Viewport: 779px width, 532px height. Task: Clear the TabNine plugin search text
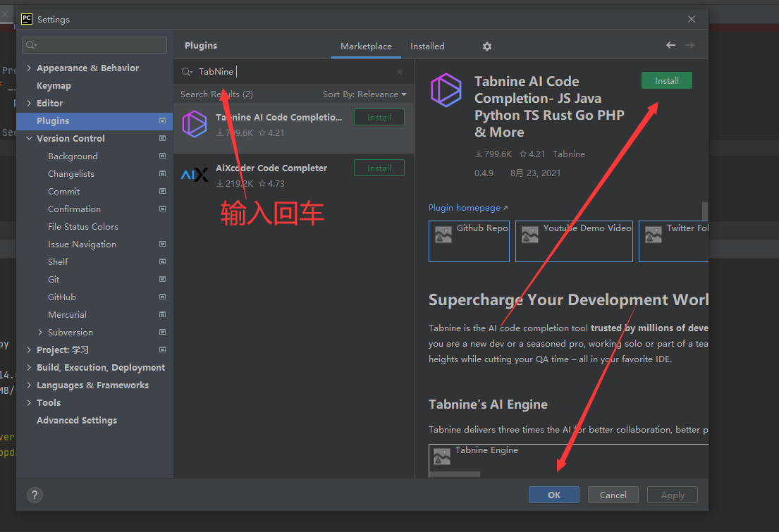(x=400, y=72)
